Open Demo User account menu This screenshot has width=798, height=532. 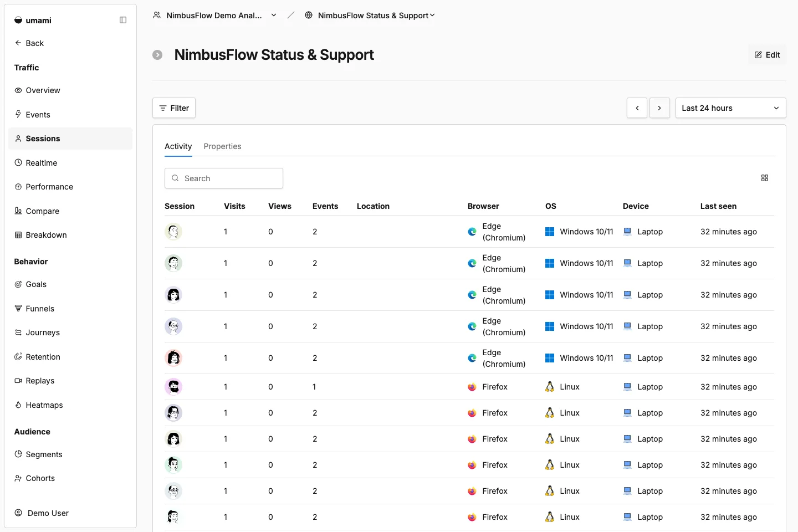click(70, 513)
